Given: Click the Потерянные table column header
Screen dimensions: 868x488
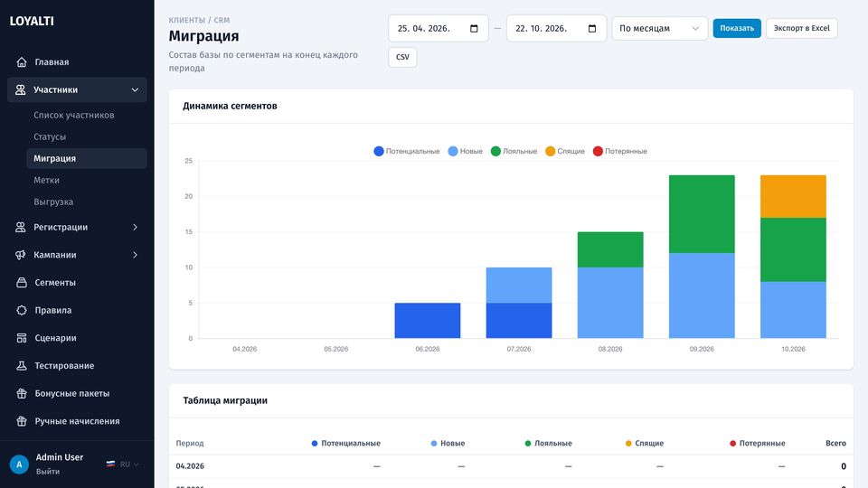Looking at the screenshot, I should pyautogui.click(x=758, y=443).
